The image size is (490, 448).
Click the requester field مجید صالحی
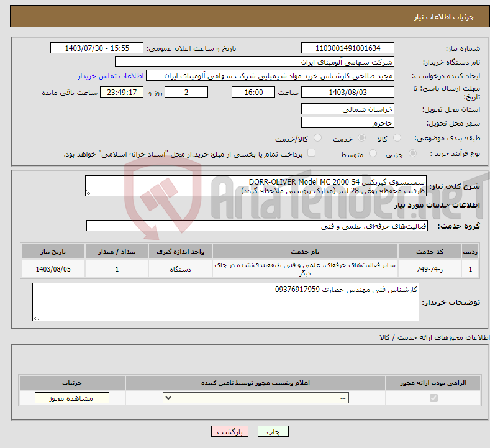(270, 75)
